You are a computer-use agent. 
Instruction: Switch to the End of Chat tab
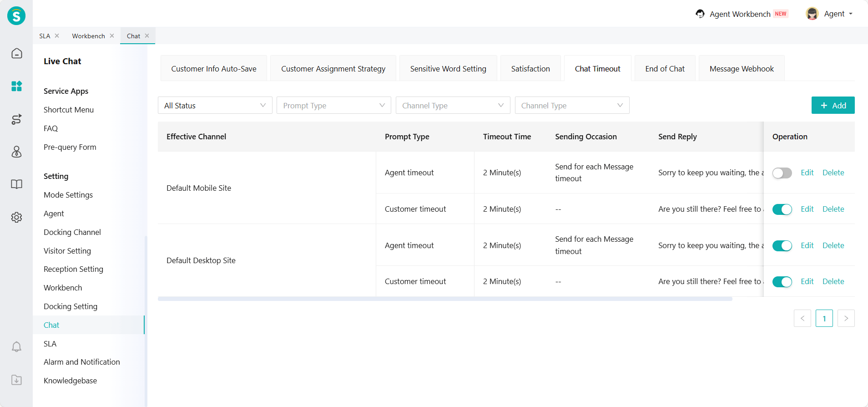tap(665, 69)
